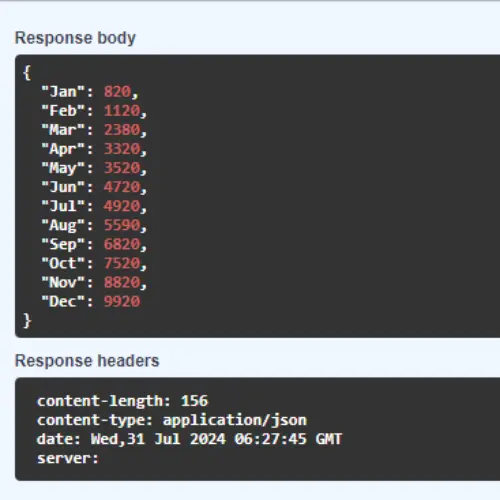Click the content-type application/json line
Image resolution: width=500 pixels, height=500 pixels.
click(x=172, y=420)
